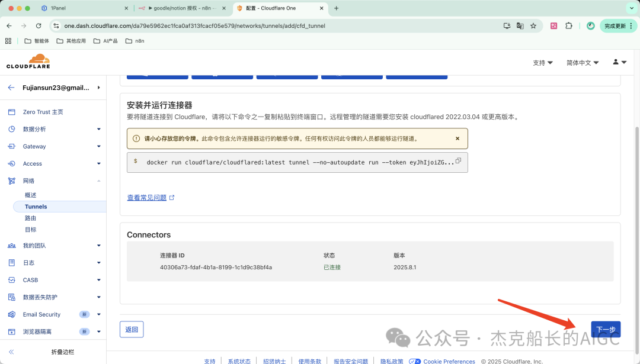Click the version value 2025.8.1

[x=405, y=268]
